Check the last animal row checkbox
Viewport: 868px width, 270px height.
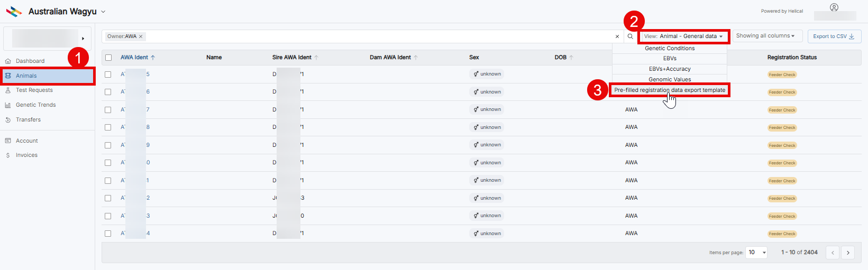click(x=108, y=234)
